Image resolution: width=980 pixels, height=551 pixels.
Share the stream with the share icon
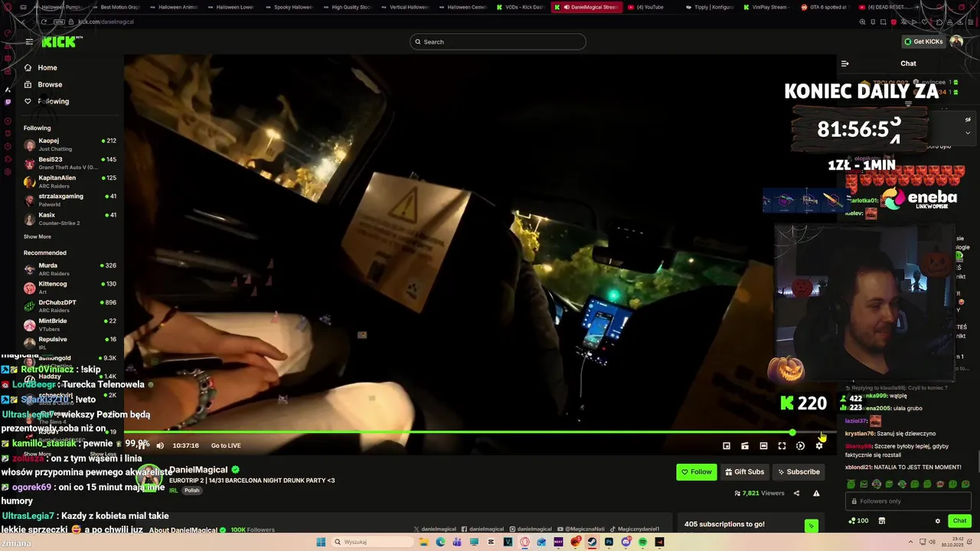(796, 494)
